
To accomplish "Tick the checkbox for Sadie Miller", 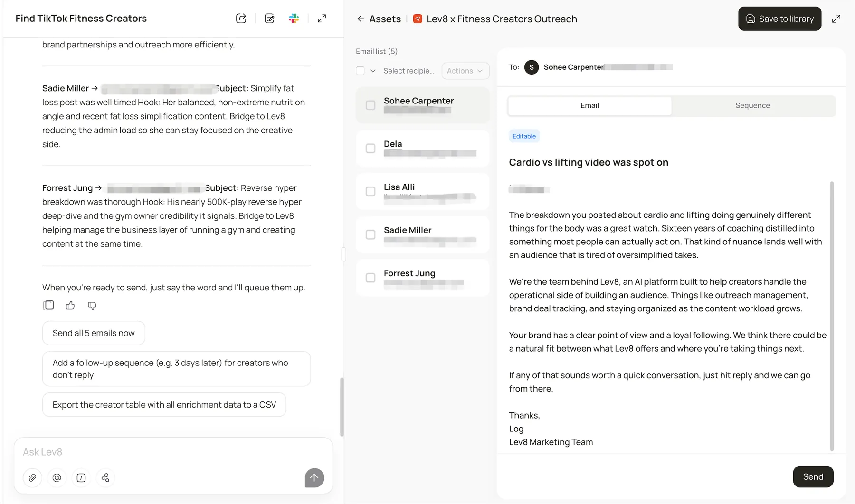I will point(370,234).
